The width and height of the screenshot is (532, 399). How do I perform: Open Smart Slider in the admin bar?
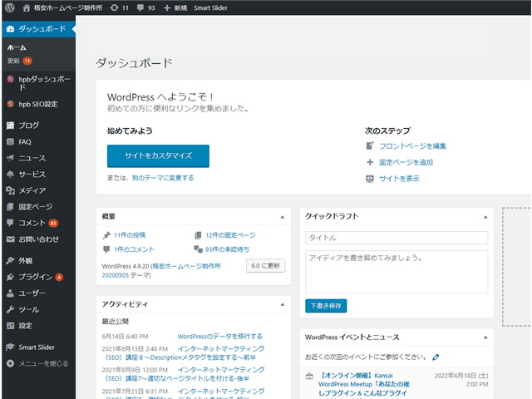[210, 7]
